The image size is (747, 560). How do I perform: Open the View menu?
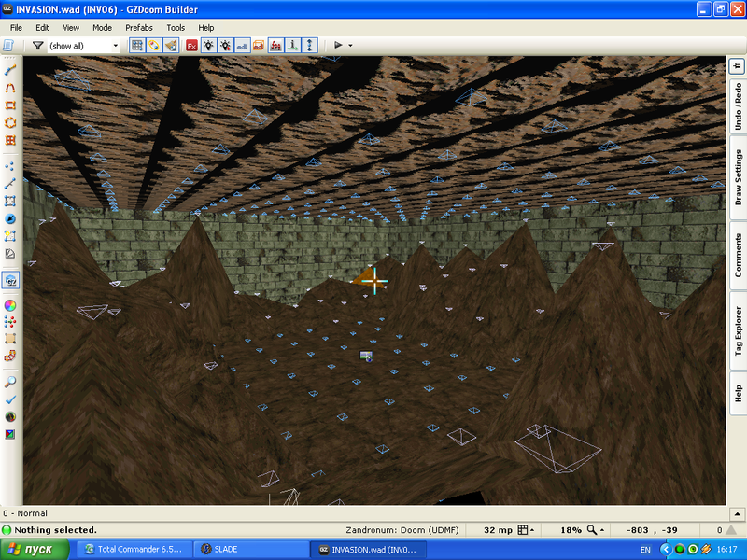coord(71,28)
